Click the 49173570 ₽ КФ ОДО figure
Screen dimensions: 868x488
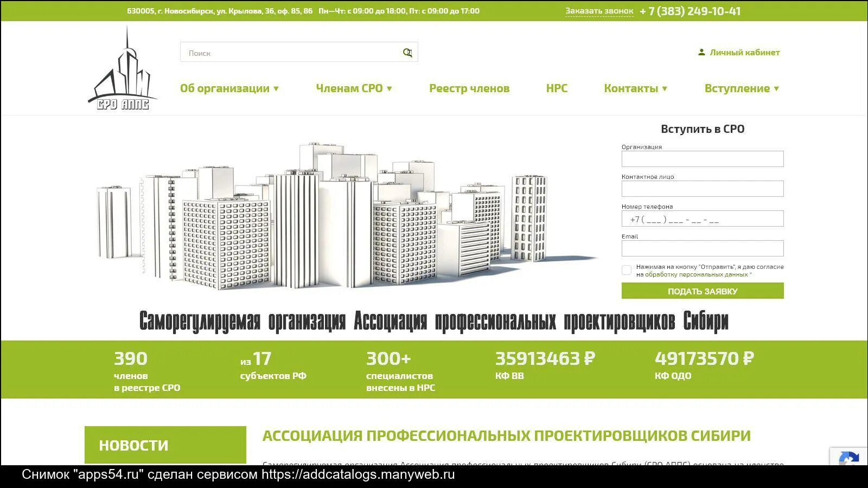[704, 366]
